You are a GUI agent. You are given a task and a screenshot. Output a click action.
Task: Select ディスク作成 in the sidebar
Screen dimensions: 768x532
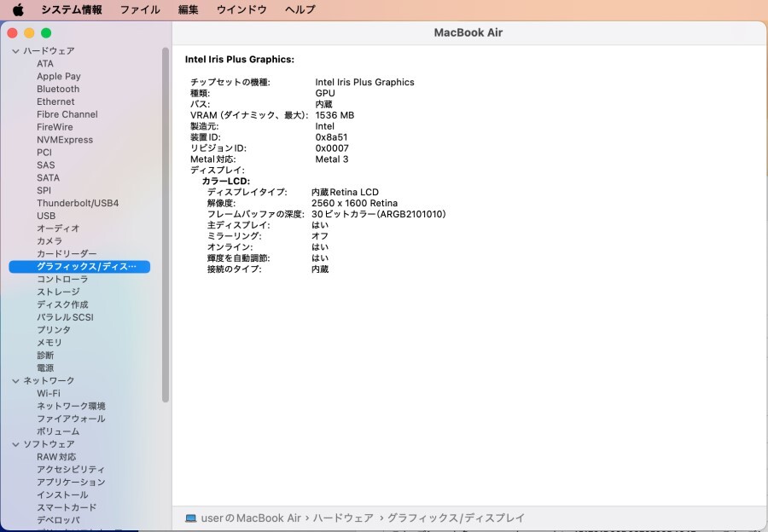[x=62, y=305]
